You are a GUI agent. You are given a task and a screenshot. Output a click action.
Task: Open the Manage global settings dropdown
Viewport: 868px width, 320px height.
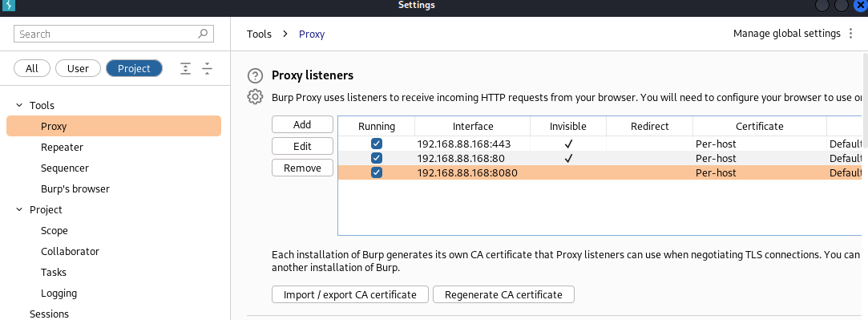coord(786,34)
